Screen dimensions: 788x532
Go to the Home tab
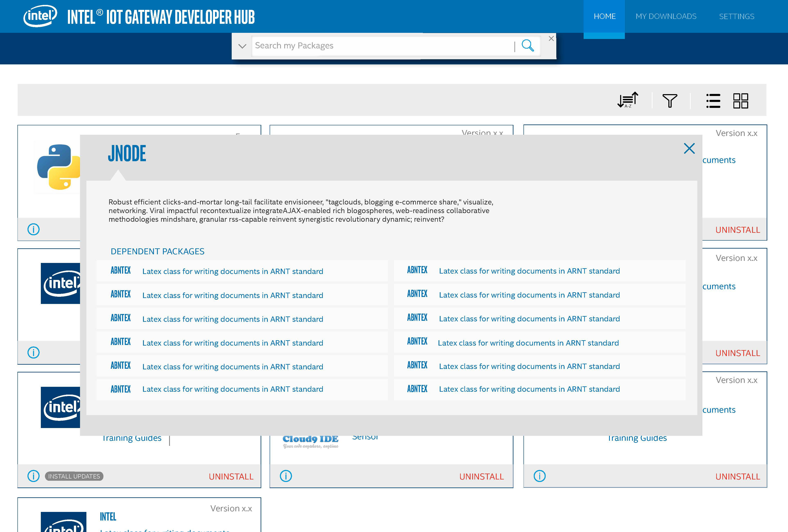(605, 16)
